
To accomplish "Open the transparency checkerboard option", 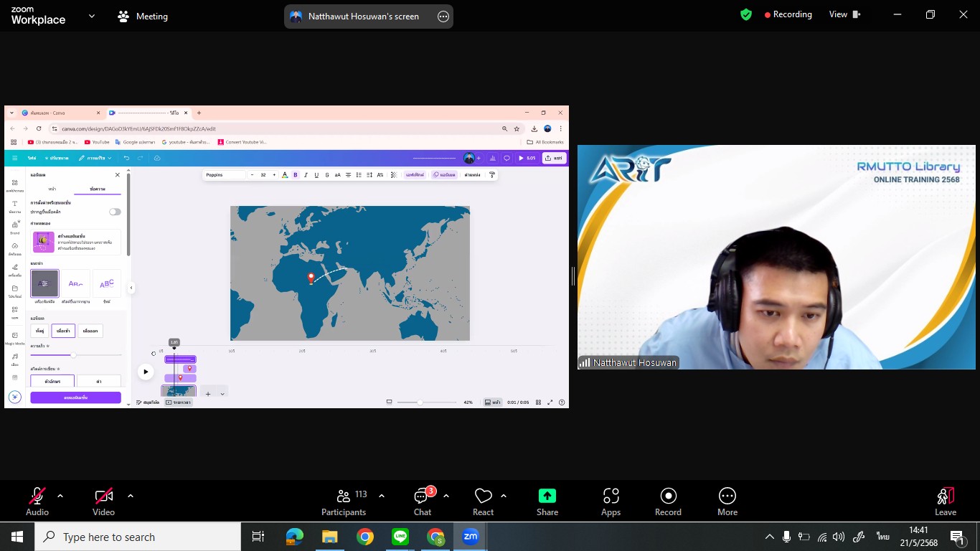I will tap(393, 175).
